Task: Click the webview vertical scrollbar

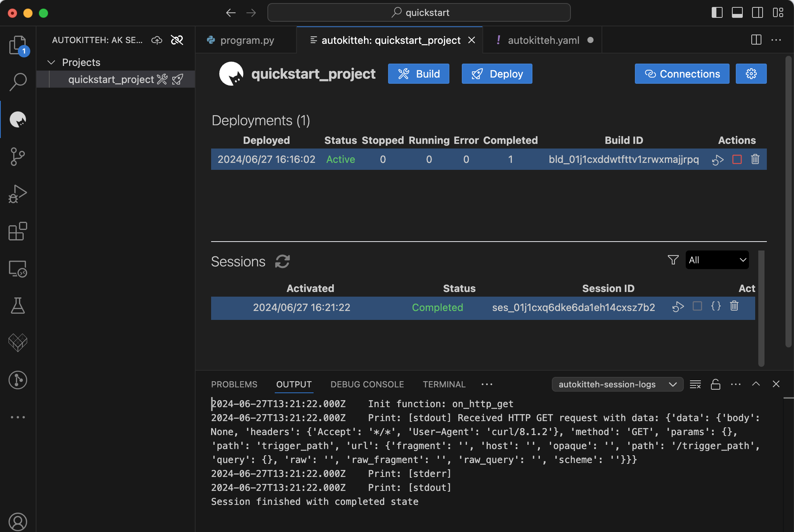Action: pyautogui.click(x=788, y=202)
